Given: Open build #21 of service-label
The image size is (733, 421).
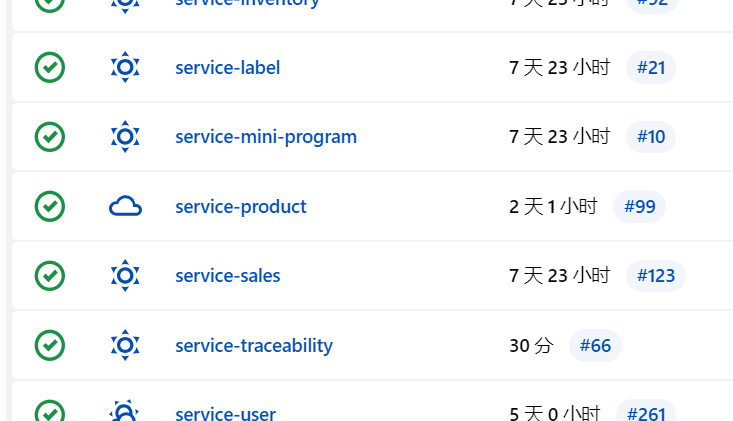Looking at the screenshot, I should click(x=651, y=68).
